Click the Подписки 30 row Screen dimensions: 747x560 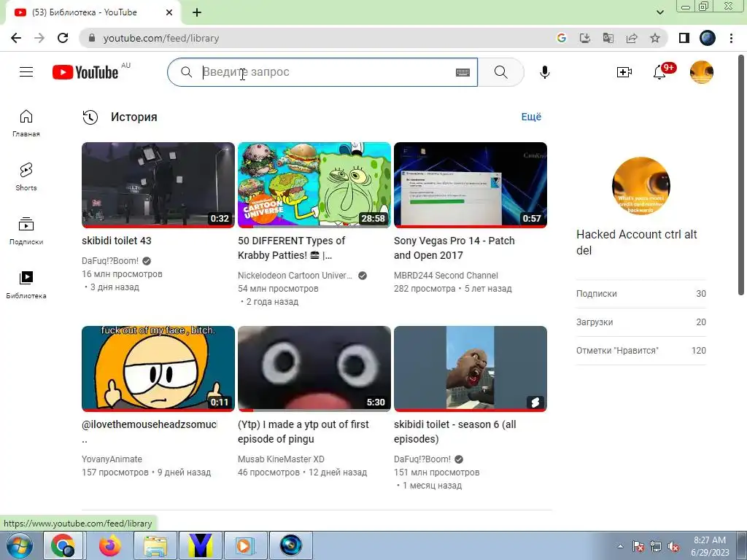point(640,294)
